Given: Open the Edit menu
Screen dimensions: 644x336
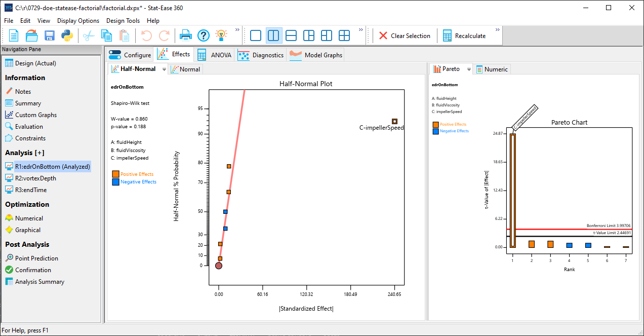Looking at the screenshot, I should (x=25, y=21).
